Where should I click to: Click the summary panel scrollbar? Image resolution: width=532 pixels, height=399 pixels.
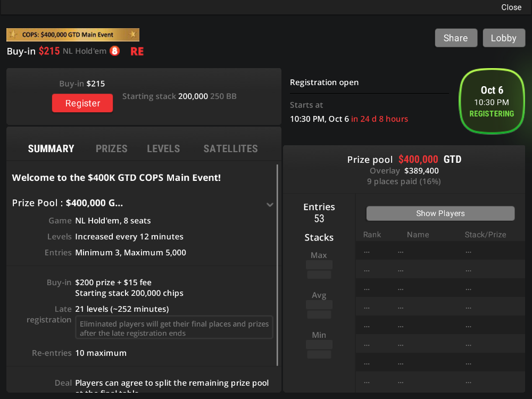pos(277,265)
